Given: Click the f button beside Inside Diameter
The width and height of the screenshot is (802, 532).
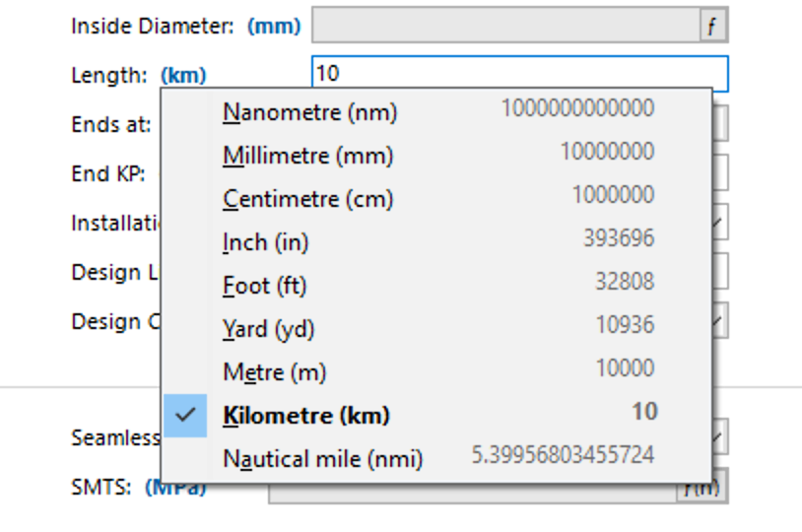Looking at the screenshot, I should point(712,27).
